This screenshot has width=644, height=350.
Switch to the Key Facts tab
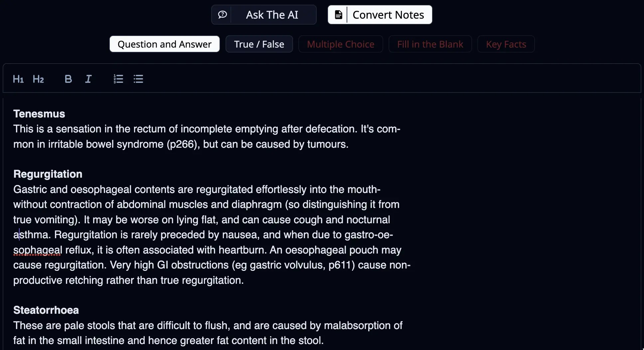pos(506,44)
